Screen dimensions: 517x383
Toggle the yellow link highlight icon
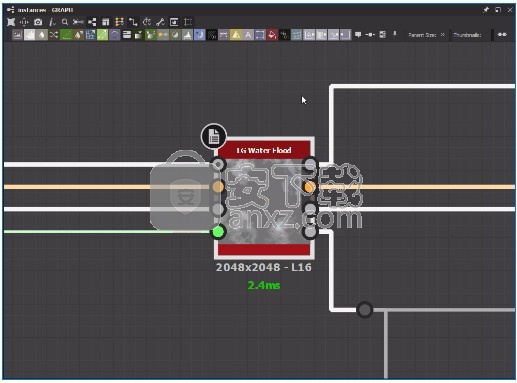coord(119,22)
